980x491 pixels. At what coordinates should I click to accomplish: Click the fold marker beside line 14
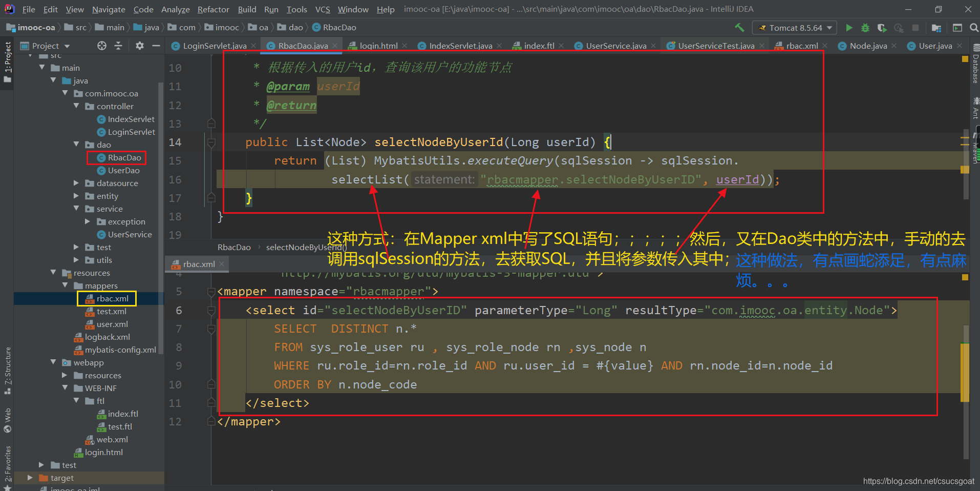point(211,142)
